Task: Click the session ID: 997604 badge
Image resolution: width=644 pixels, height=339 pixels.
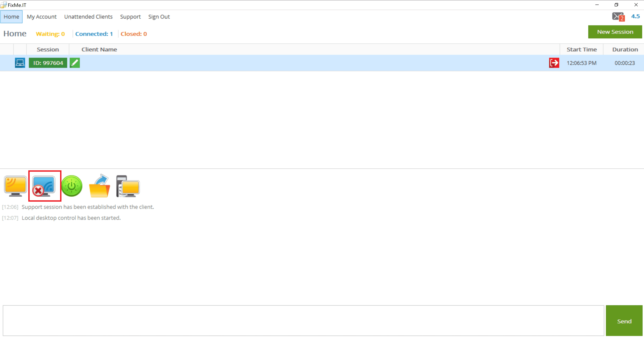Action: click(x=48, y=63)
